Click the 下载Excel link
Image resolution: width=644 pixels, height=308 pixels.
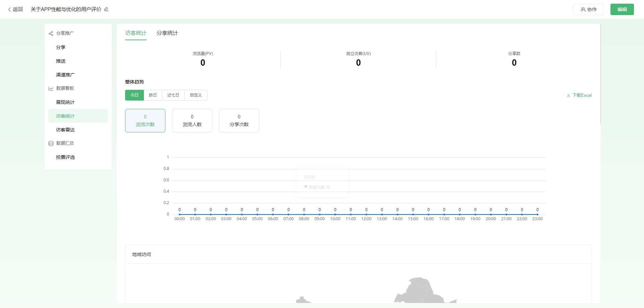pos(579,96)
